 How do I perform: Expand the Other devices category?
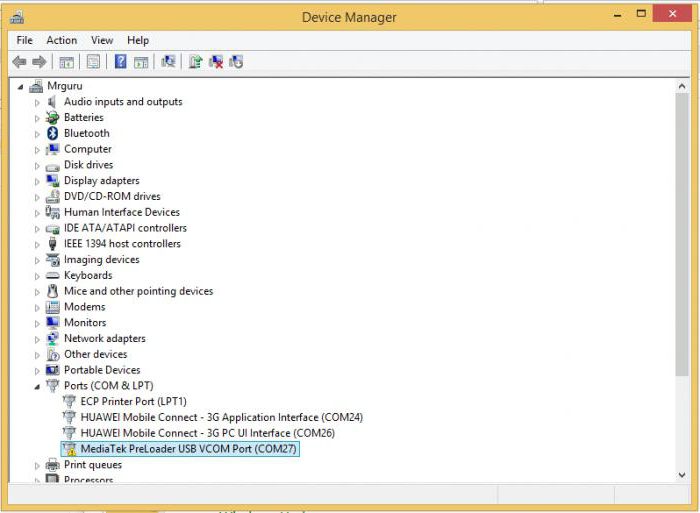pyautogui.click(x=37, y=355)
